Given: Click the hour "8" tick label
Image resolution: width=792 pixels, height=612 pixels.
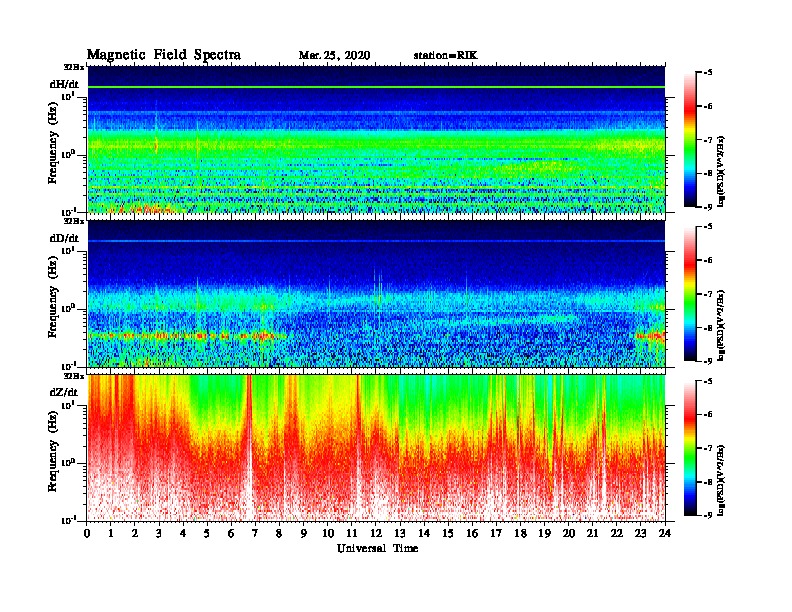Looking at the screenshot, I should (279, 533).
